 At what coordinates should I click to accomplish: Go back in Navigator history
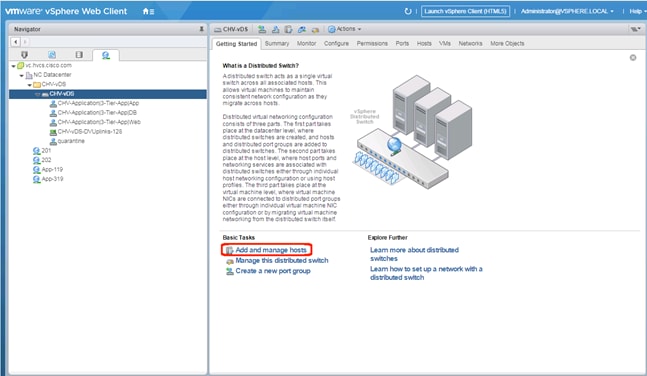click(16, 42)
